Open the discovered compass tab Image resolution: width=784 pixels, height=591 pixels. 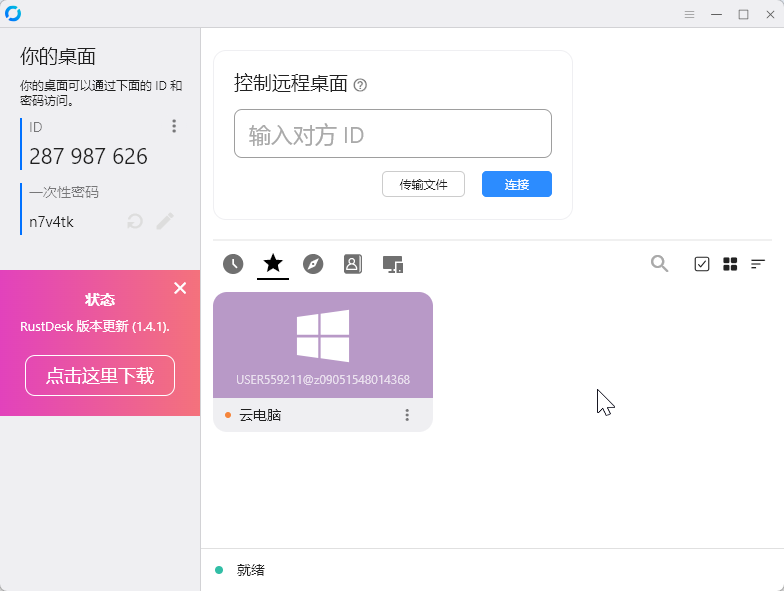(313, 264)
